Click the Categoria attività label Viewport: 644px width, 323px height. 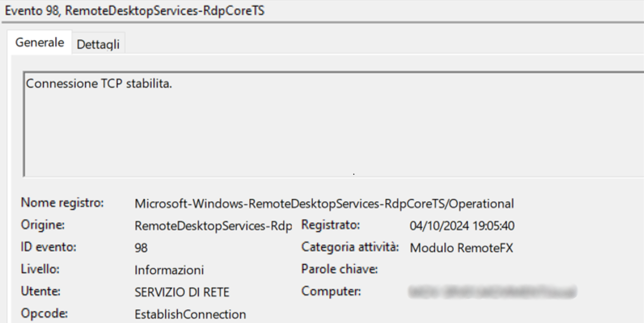pos(350,247)
